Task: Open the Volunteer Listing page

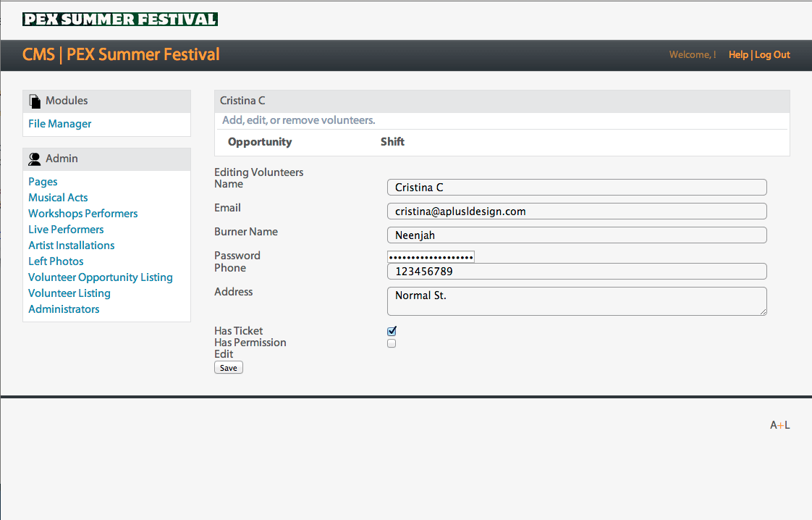Action: click(x=69, y=293)
